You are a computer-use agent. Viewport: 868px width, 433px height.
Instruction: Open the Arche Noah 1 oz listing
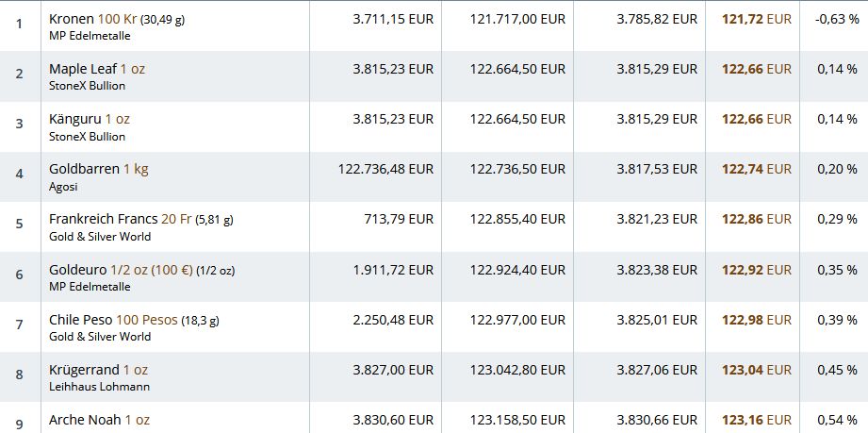tap(98, 419)
